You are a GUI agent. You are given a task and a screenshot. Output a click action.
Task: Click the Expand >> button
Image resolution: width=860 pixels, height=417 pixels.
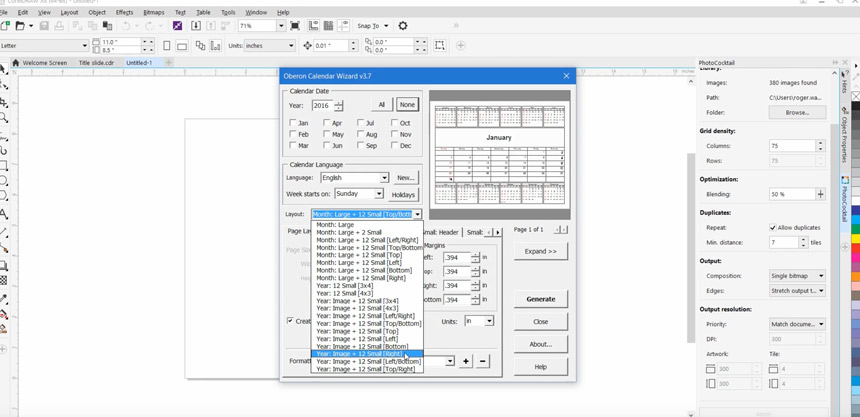pos(541,251)
